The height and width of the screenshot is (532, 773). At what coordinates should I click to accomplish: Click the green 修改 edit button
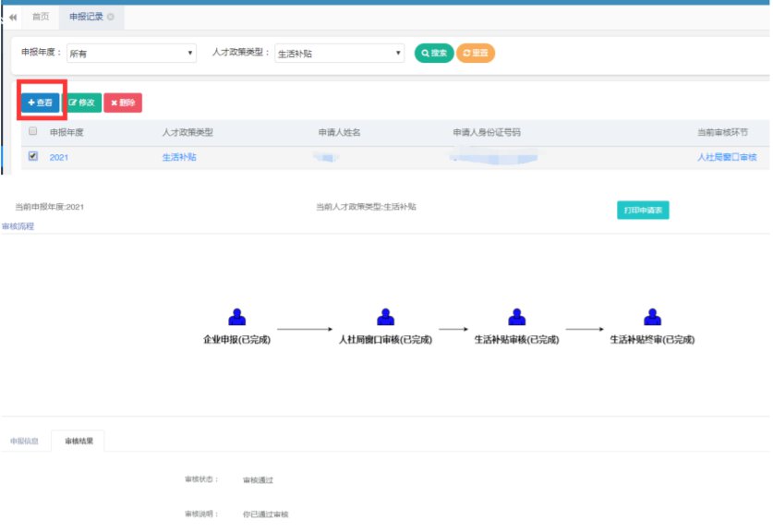(x=82, y=103)
